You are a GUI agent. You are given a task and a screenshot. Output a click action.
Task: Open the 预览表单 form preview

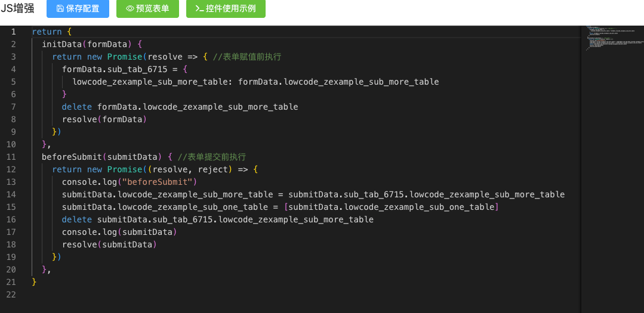pyautogui.click(x=147, y=9)
